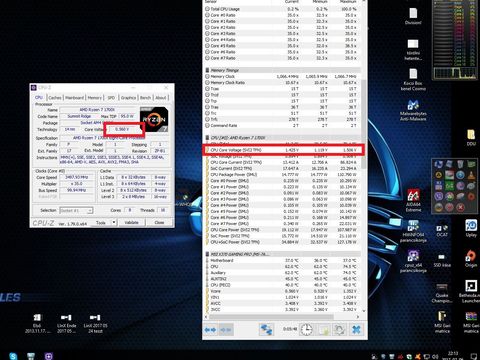Select the CPU Package Power (SMU) row

click(x=282, y=174)
